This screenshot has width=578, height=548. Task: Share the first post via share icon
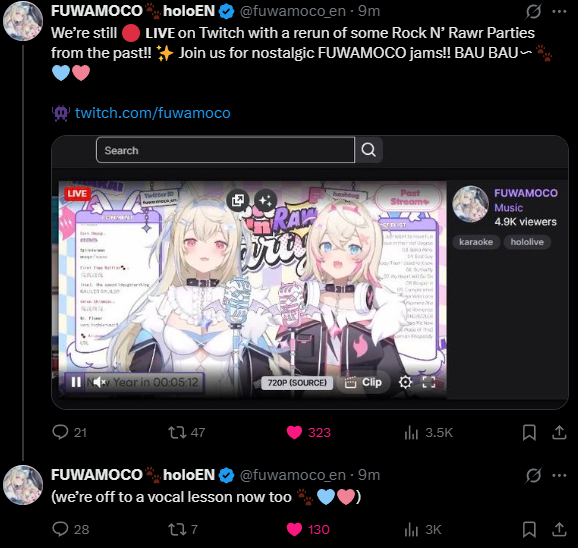(559, 432)
